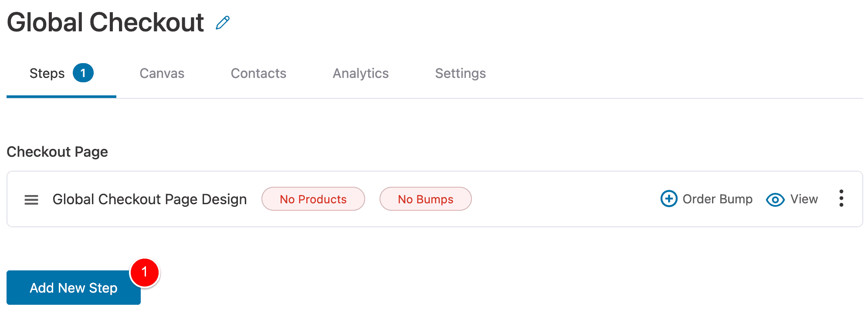This screenshot has width=868, height=310.
Task: Click the No Products badge
Action: (313, 199)
